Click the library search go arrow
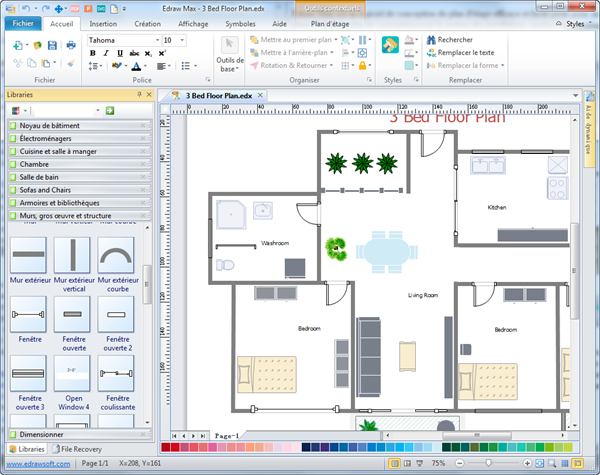Viewport: 600px width, 475px height. (110, 111)
